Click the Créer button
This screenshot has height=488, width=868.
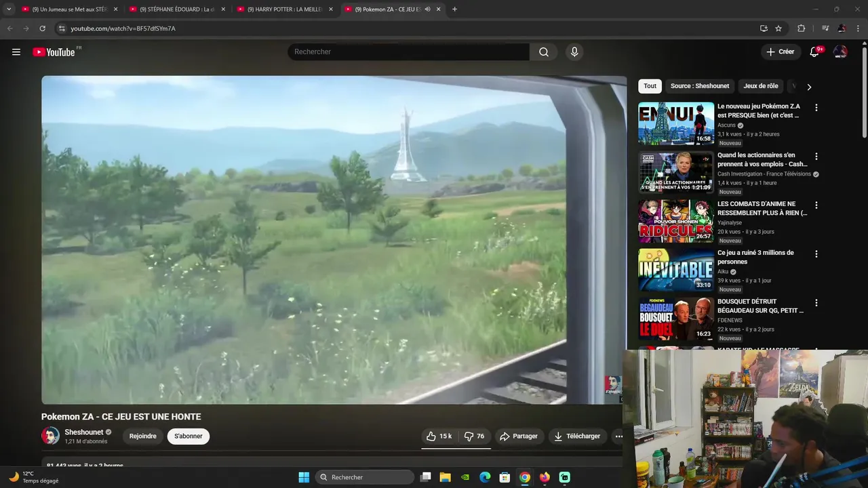[780, 52]
